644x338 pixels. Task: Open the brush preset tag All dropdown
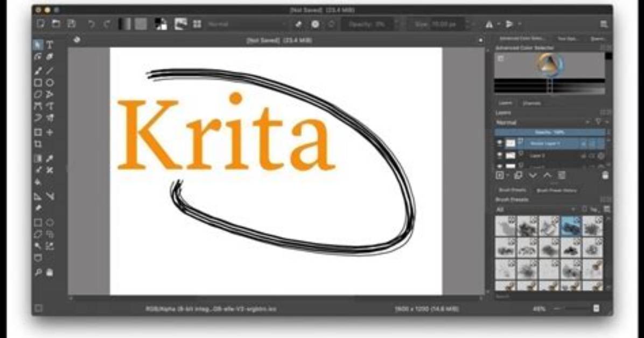536,209
